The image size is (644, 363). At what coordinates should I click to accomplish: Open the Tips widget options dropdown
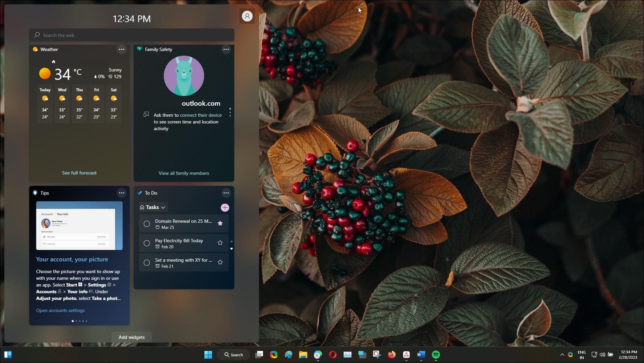[121, 193]
